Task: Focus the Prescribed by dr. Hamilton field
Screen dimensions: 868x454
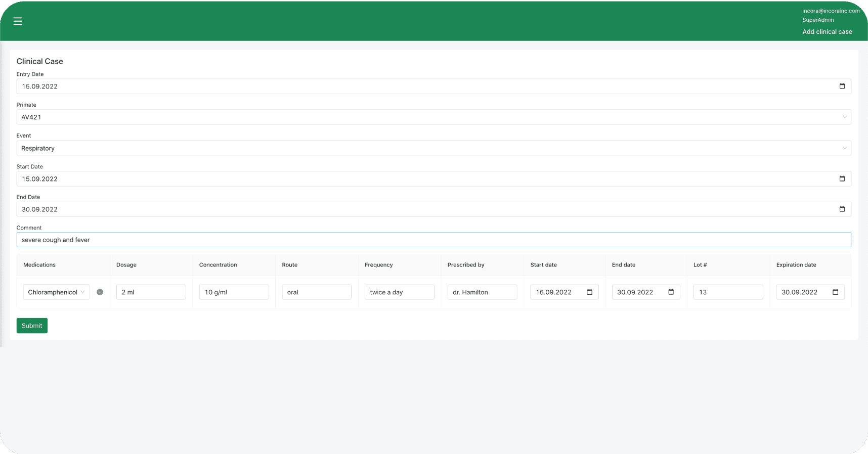Action: [482, 292]
